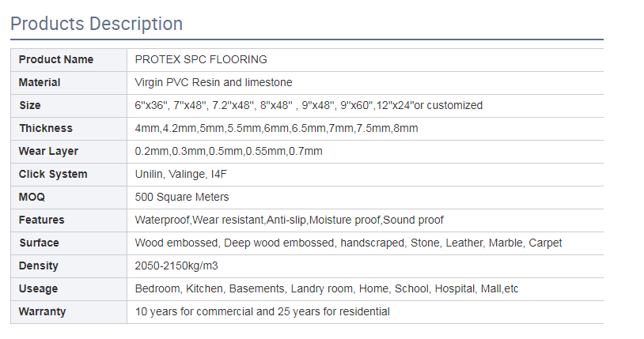
Task: Click the Features row label
Action: [x=42, y=220]
